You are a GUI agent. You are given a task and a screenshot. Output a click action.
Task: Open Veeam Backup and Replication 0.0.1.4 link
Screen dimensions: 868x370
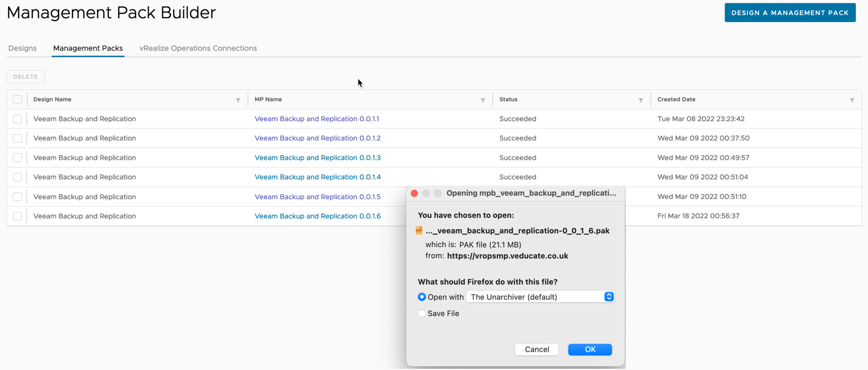pos(317,177)
